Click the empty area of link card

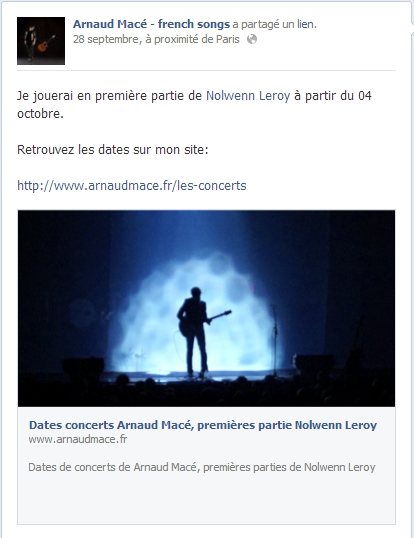(206, 499)
